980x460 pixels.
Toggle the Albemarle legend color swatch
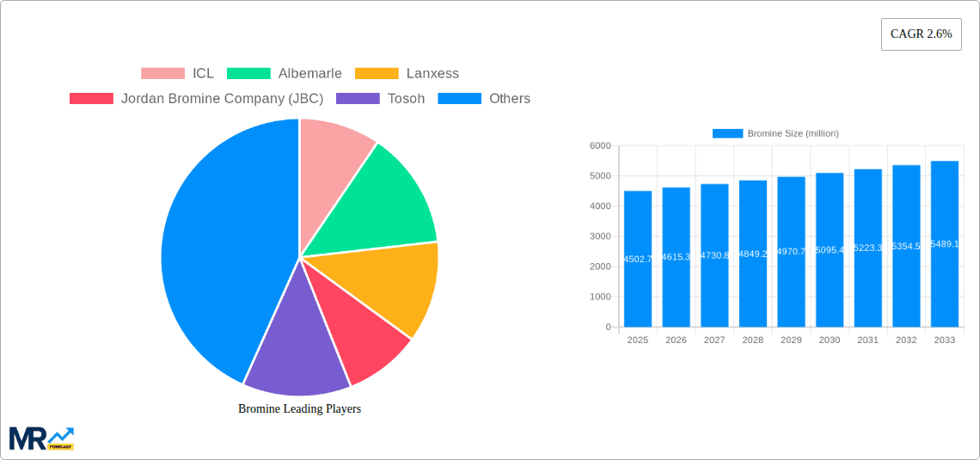pyautogui.click(x=248, y=73)
